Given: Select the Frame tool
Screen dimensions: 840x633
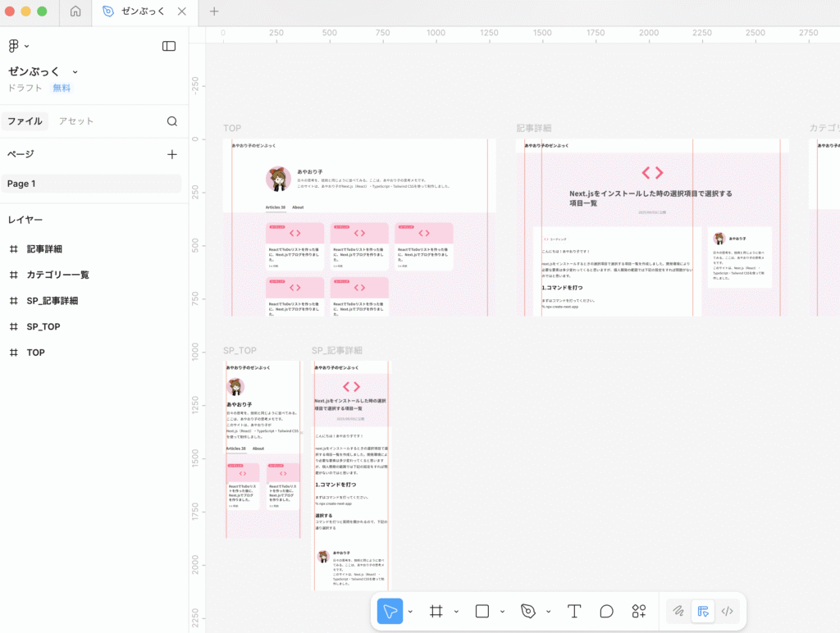Looking at the screenshot, I should [x=436, y=611].
